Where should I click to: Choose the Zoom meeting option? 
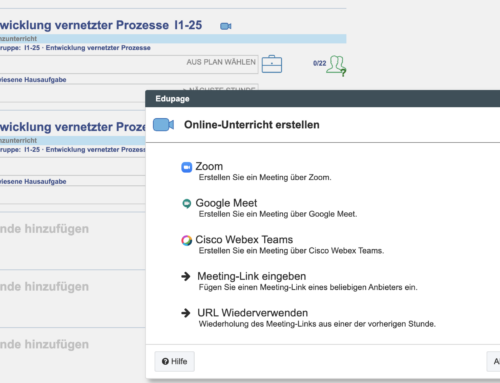[209, 166]
